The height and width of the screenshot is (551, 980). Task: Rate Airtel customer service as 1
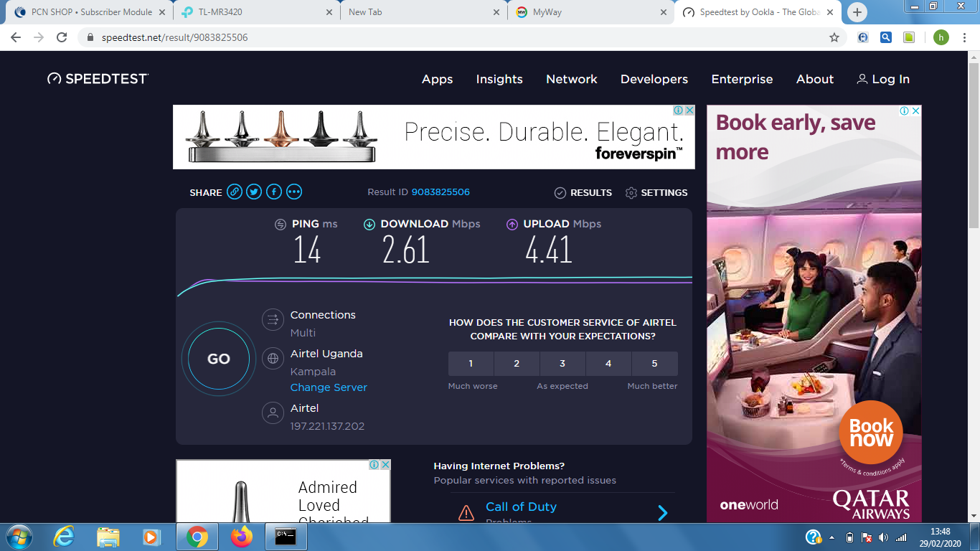point(471,364)
